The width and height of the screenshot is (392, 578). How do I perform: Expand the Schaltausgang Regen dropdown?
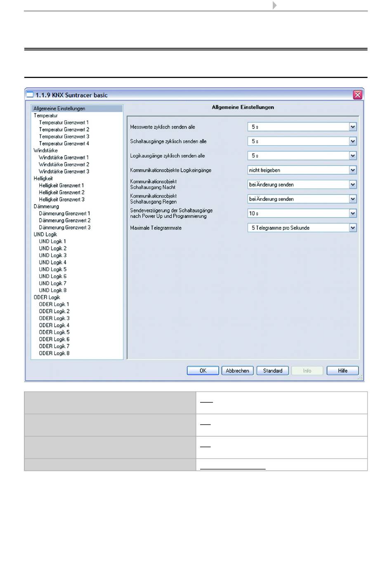[x=353, y=199]
